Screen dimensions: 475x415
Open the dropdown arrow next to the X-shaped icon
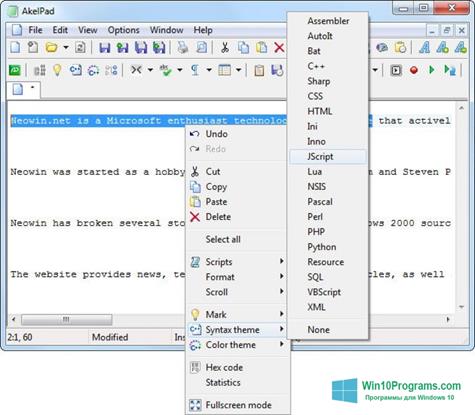[x=150, y=70]
